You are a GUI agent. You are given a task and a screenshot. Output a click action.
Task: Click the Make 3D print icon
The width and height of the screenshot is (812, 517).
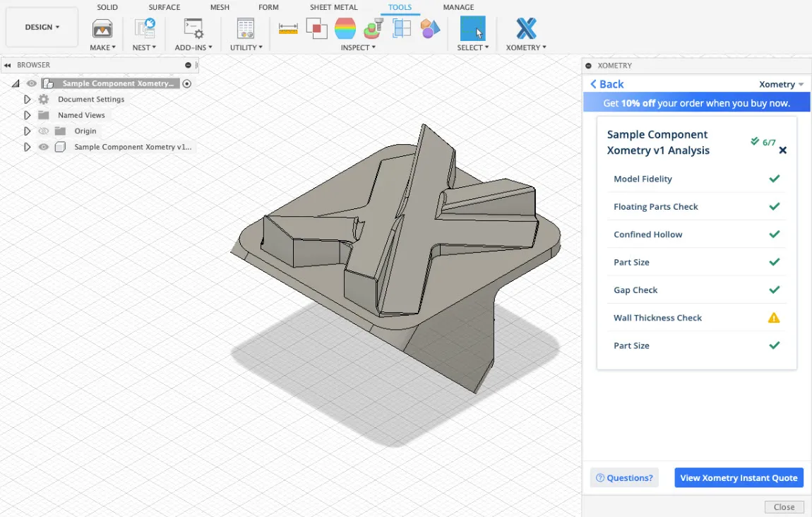[102, 29]
